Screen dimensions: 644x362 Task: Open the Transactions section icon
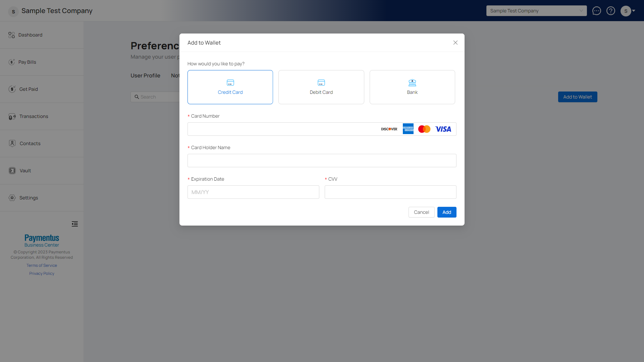click(12, 116)
